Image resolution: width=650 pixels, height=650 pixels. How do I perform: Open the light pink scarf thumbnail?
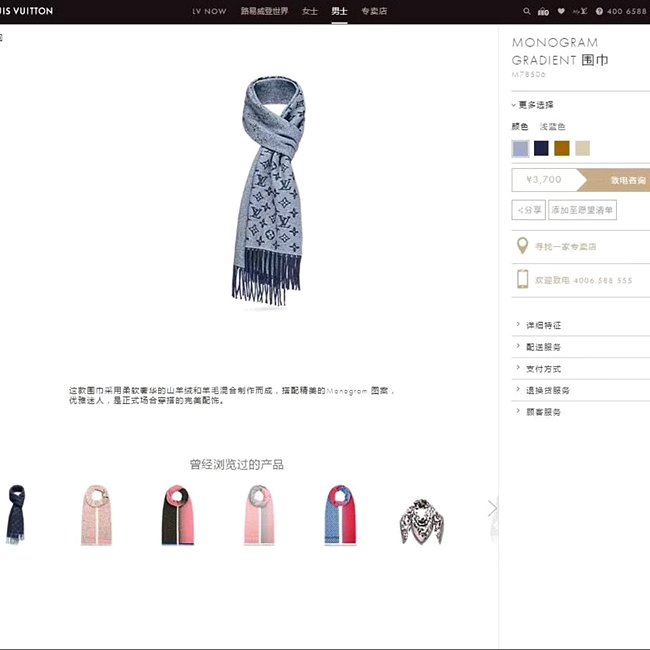click(96, 514)
